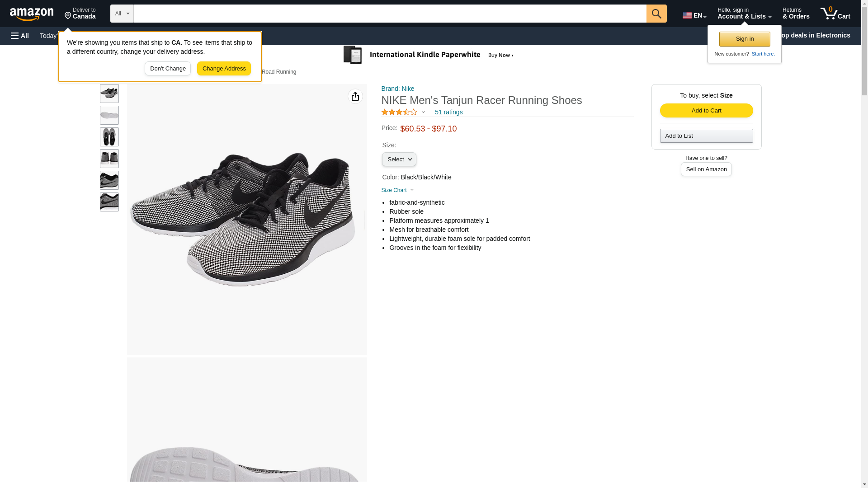Click the search magnifier button
Image resolution: width=868 pixels, height=488 pixels.
click(x=656, y=14)
